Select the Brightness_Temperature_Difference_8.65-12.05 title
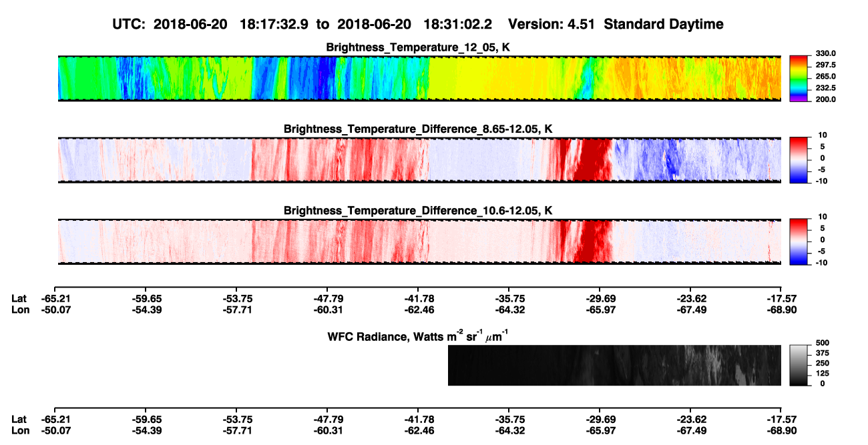This screenshot has height=445, width=868. [x=419, y=129]
